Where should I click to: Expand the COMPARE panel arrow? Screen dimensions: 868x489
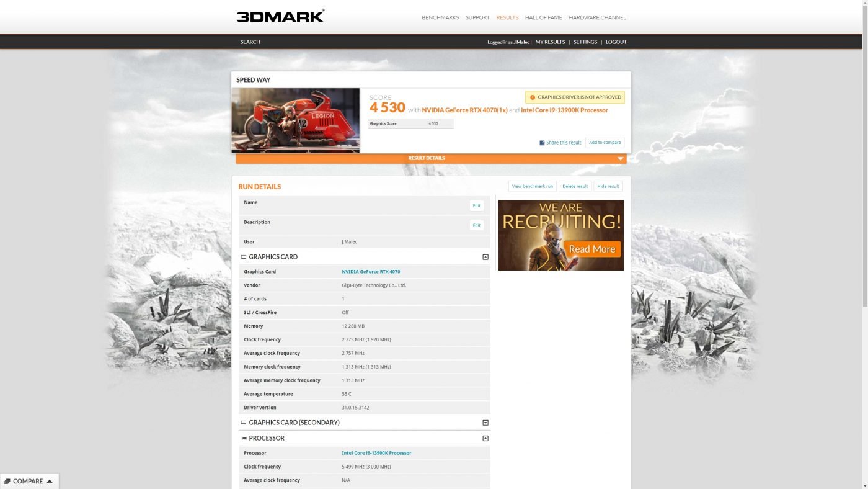pyautogui.click(x=50, y=482)
